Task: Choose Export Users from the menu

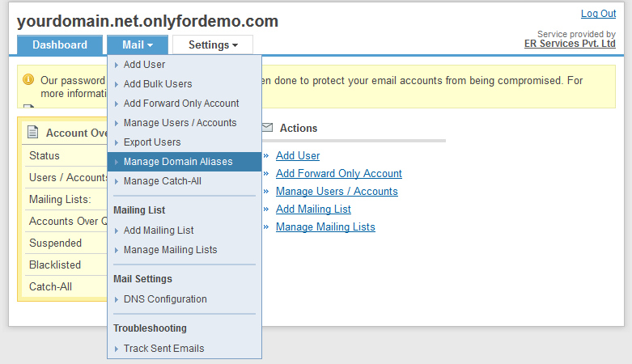Action: click(x=152, y=142)
